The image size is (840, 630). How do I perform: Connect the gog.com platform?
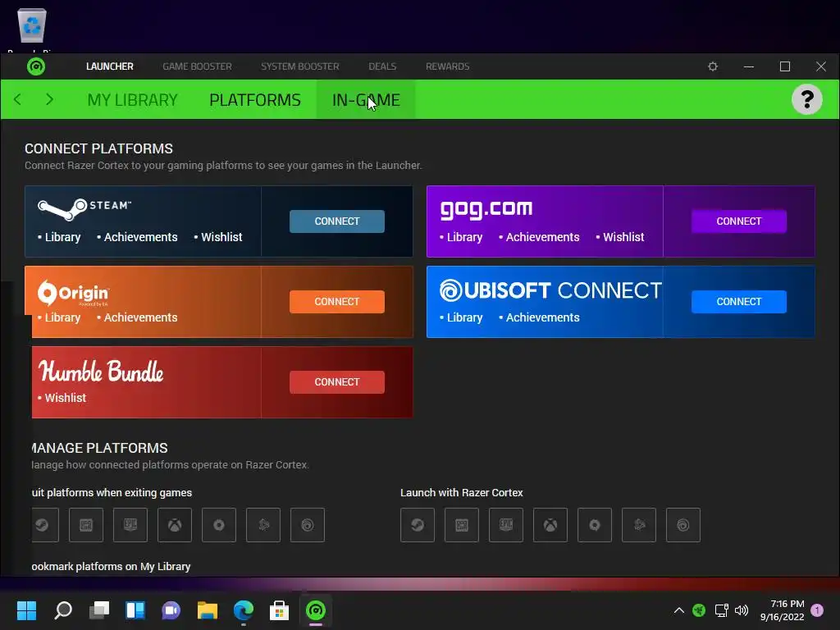739,221
